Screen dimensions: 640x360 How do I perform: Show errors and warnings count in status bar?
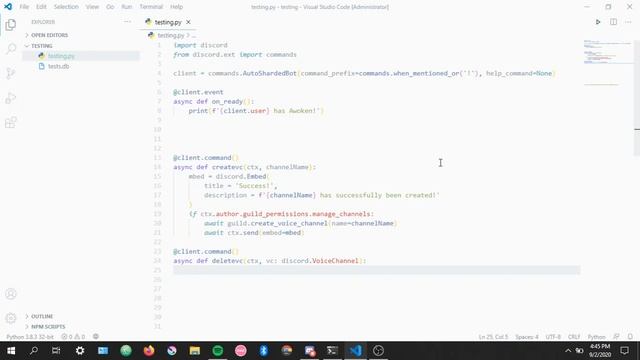73,337
